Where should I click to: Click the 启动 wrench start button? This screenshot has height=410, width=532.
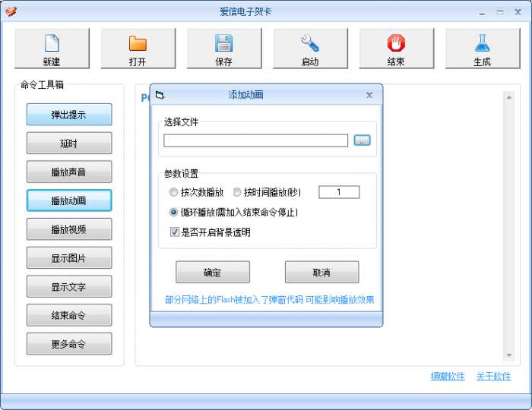click(x=310, y=49)
